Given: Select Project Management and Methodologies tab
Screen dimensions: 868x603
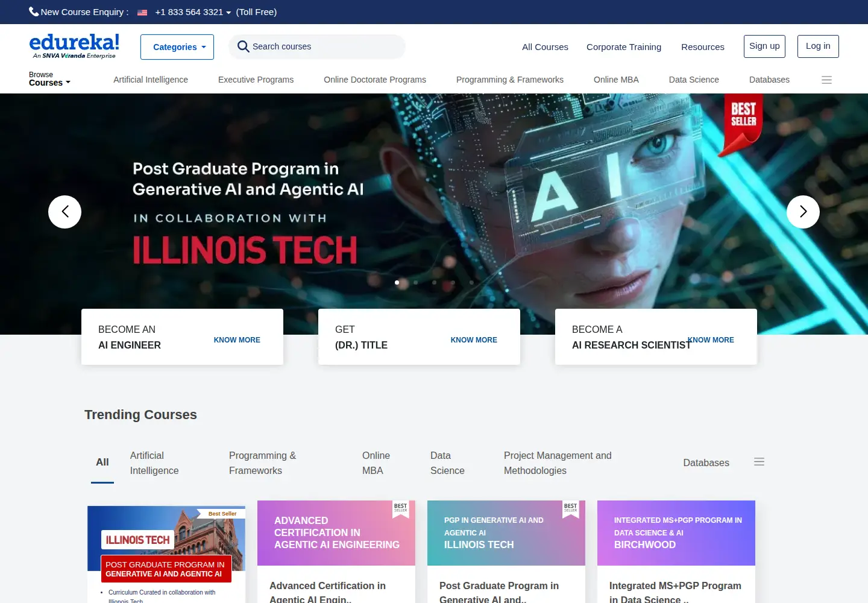Looking at the screenshot, I should coord(558,463).
